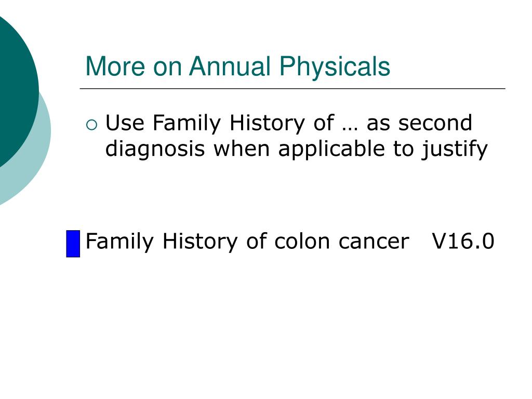
Task: Click the V16.0 diagnosis code
Action: (x=463, y=241)
